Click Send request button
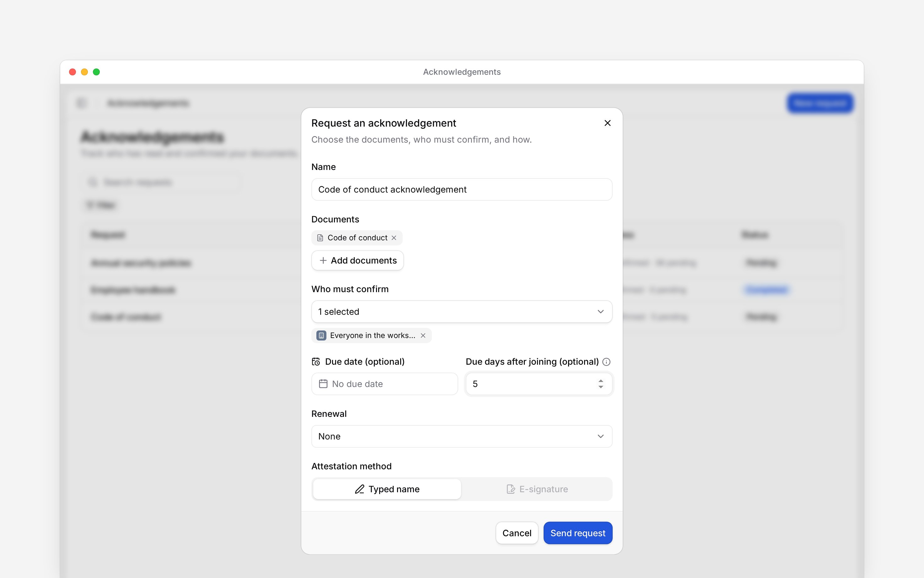Screen dimensions: 924x578 pos(578,533)
